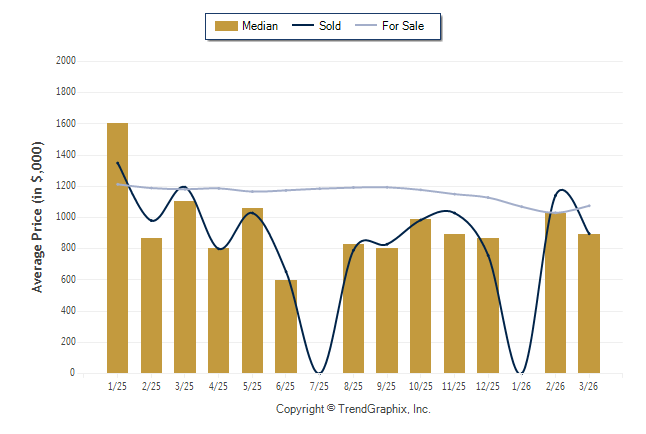The height and width of the screenshot is (434, 646).
Task: Click the 10/25 median bar
Action: coord(421,296)
